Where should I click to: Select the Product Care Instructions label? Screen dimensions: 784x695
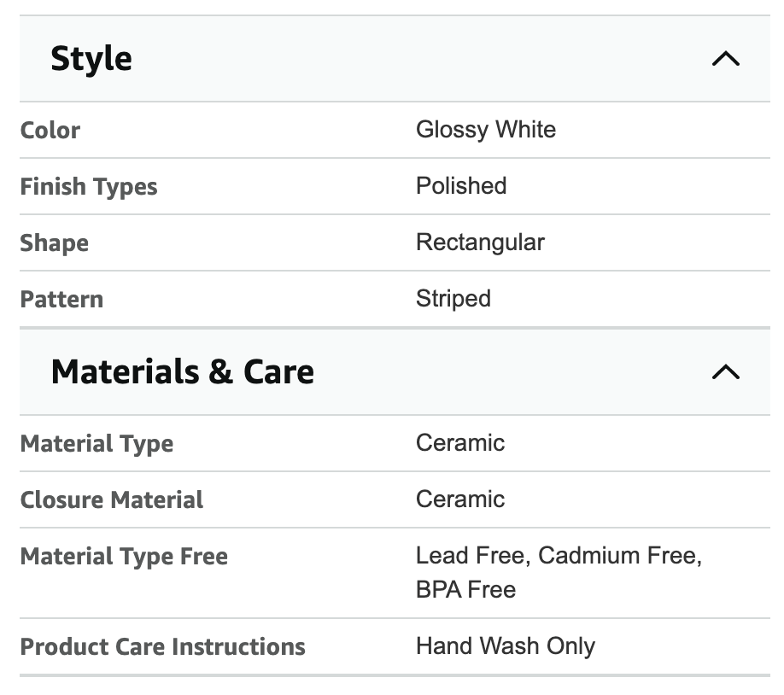pyautogui.click(x=162, y=647)
